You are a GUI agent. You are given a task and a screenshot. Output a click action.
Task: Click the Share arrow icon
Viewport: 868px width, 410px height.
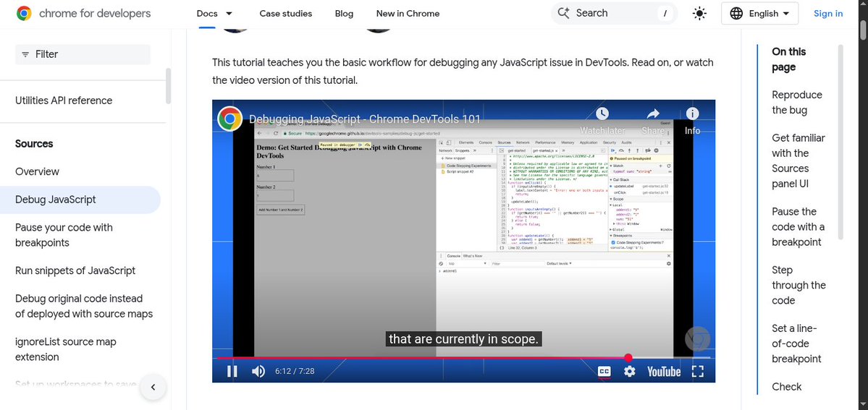tap(653, 114)
